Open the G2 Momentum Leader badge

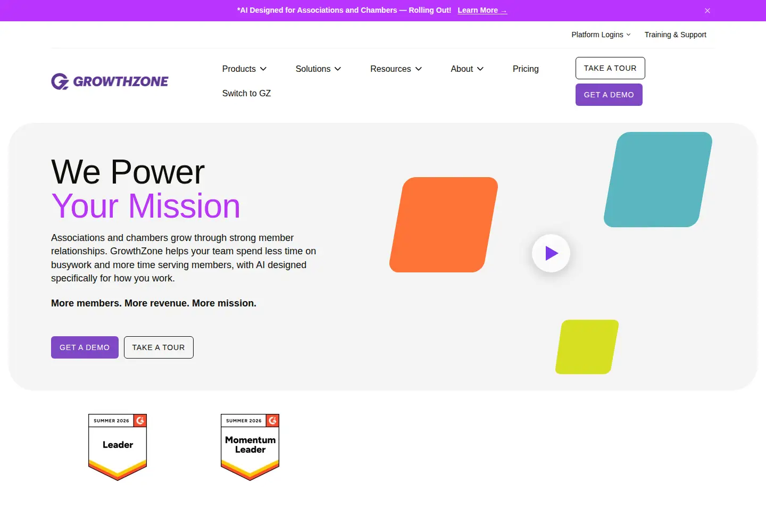point(250,447)
